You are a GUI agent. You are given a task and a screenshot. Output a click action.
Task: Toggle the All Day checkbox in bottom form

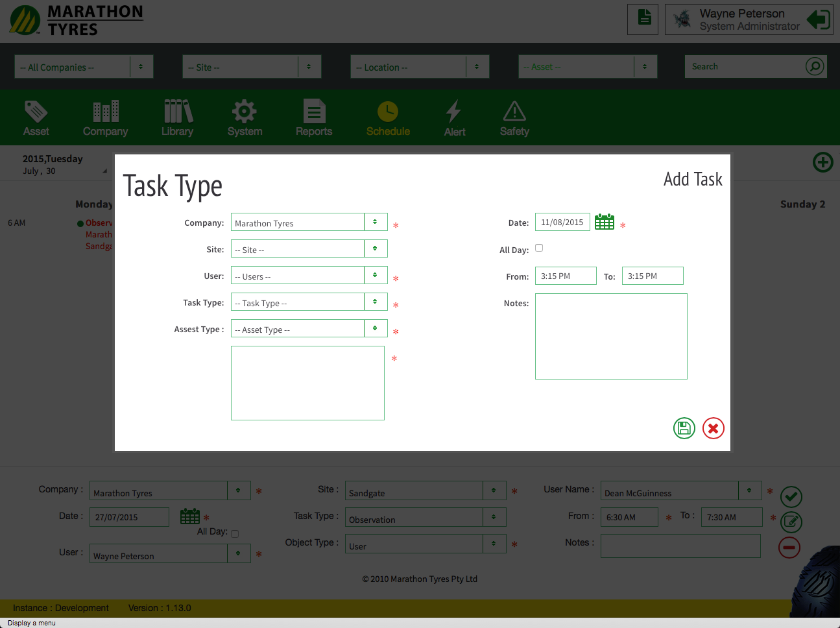pos(235,534)
